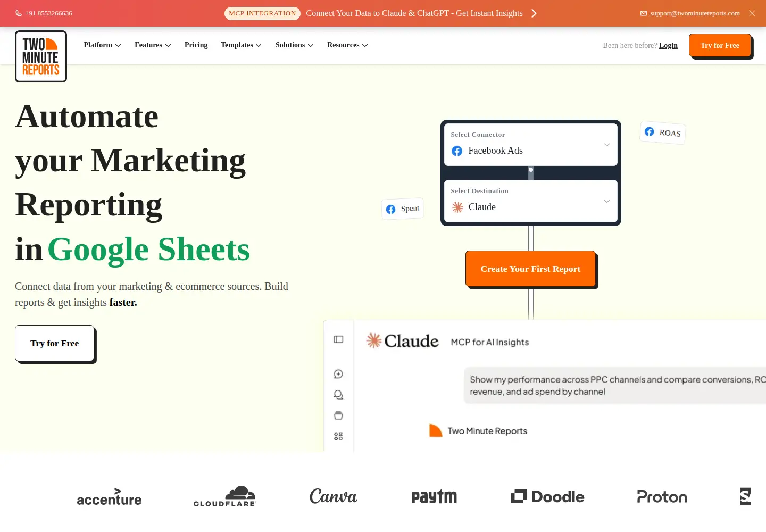The width and height of the screenshot is (766, 532).
Task: Click the new chat plus icon in Claude sidebar
Action: (x=338, y=374)
